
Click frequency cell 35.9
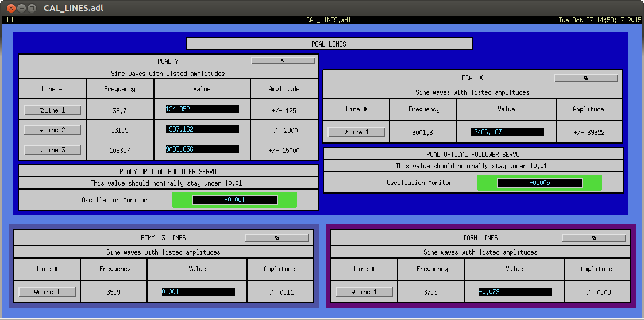[x=114, y=292]
